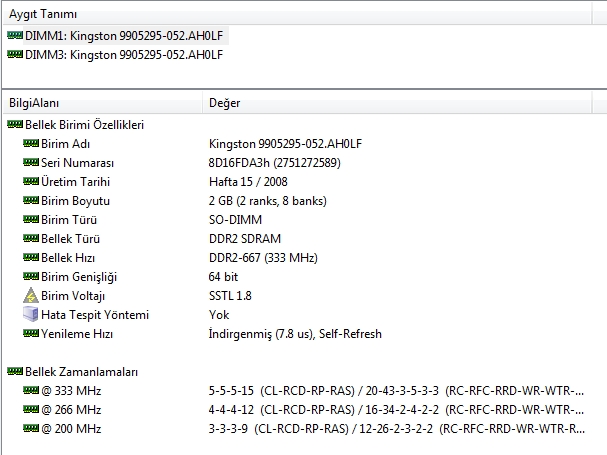Click the Bellek Birimi Özellikleri group icon

point(15,124)
